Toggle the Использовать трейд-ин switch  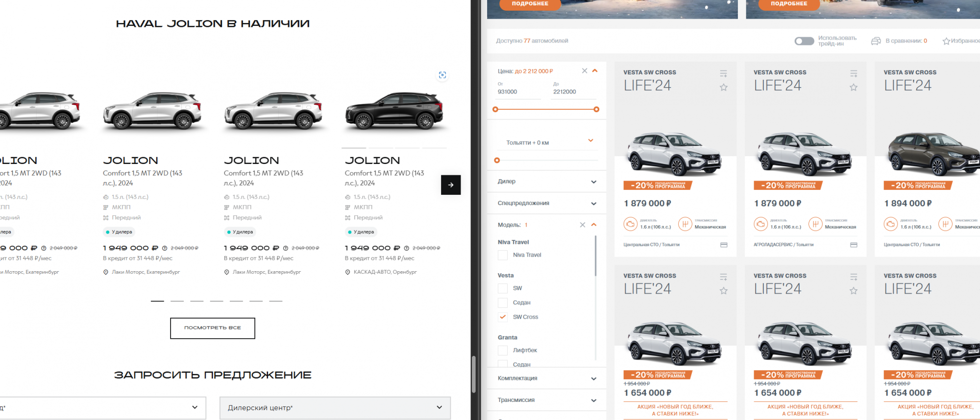804,41
